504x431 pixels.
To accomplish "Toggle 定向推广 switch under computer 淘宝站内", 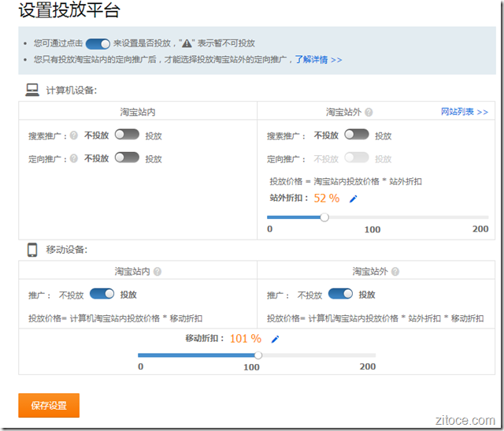I will tap(127, 158).
